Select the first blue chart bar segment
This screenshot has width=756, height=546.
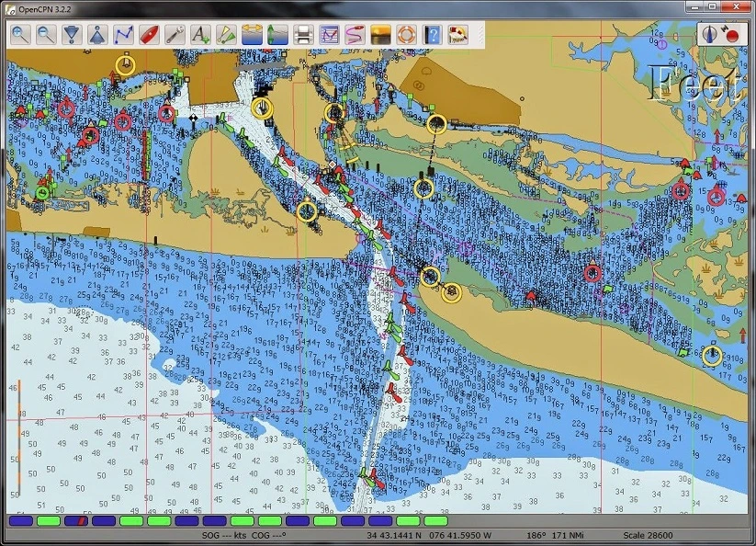(21, 521)
